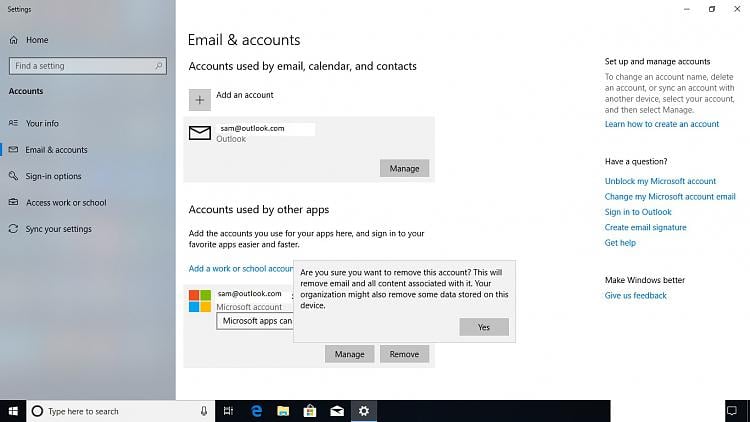Click the Find a setting search box
Viewport: 750px width, 422px height.
88,66
